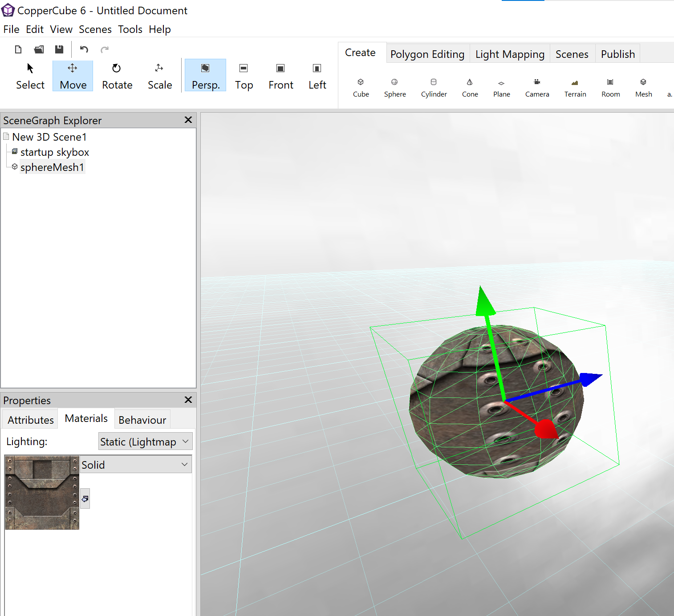The width and height of the screenshot is (674, 616).
Task: Click the Open file icon
Action: 39,49
